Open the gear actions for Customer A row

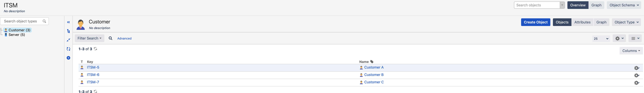(x=636, y=68)
